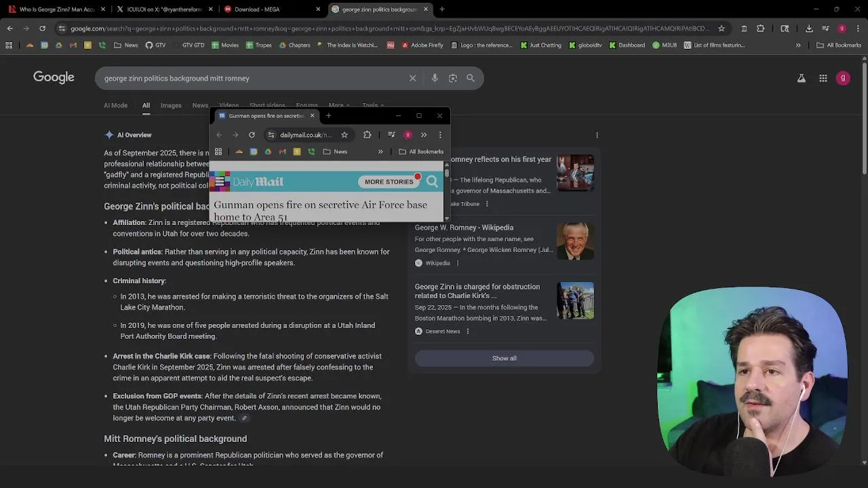Open site info icon in main address bar
The image size is (868, 488).
click(62, 28)
